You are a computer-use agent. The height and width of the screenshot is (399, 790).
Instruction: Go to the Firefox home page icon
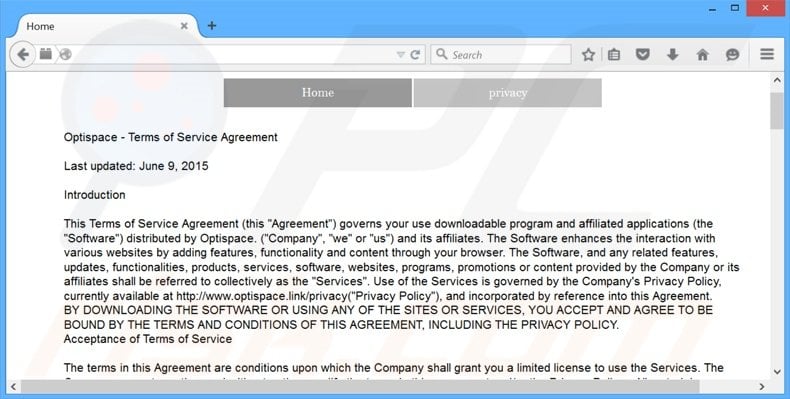point(702,54)
